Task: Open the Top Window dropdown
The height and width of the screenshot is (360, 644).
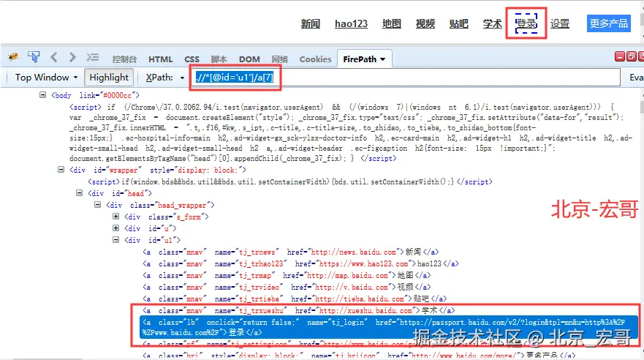Action: (x=46, y=78)
